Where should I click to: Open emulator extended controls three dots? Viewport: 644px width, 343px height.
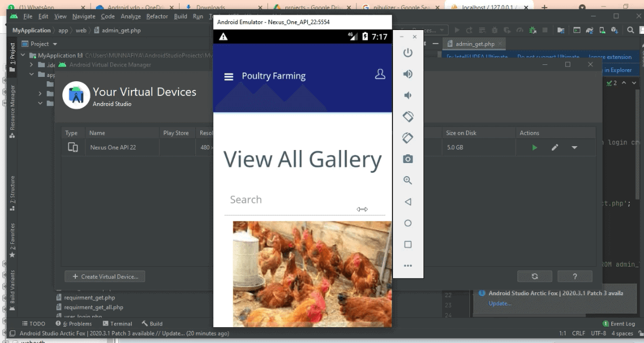[x=408, y=266]
